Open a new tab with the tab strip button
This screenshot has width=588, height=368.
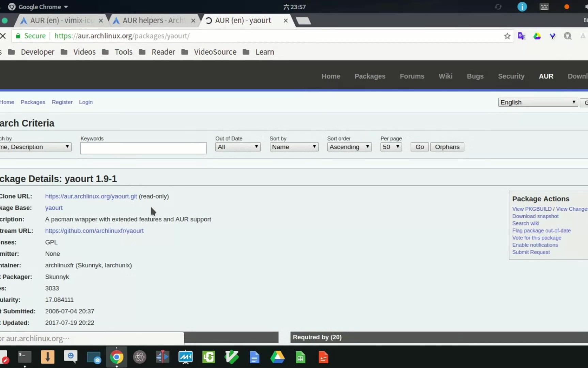(304, 21)
